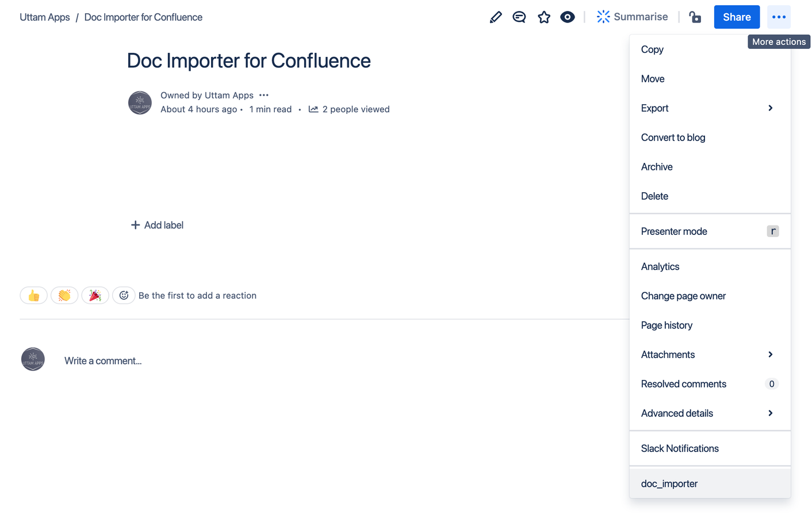The height and width of the screenshot is (518, 812).
Task: React with the thumbs up emoji
Action: [x=33, y=295]
